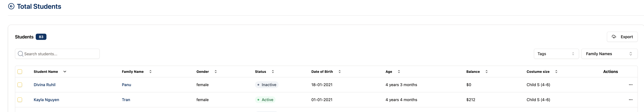Open actions menu for Kayla Nguyen
Image resolution: width=644 pixels, height=112 pixels.
click(630, 100)
